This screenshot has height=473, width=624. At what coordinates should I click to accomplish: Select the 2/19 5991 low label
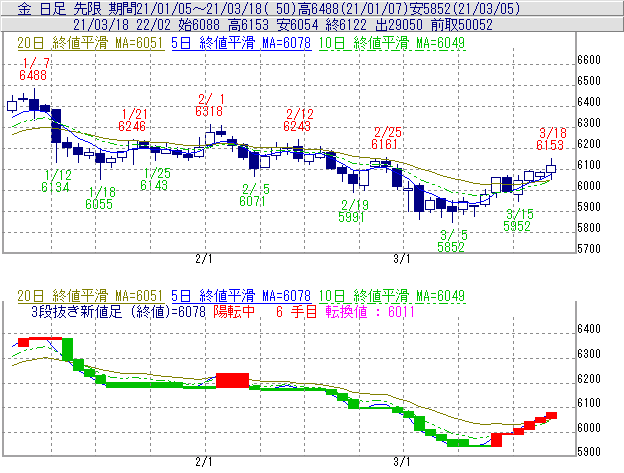(353, 211)
